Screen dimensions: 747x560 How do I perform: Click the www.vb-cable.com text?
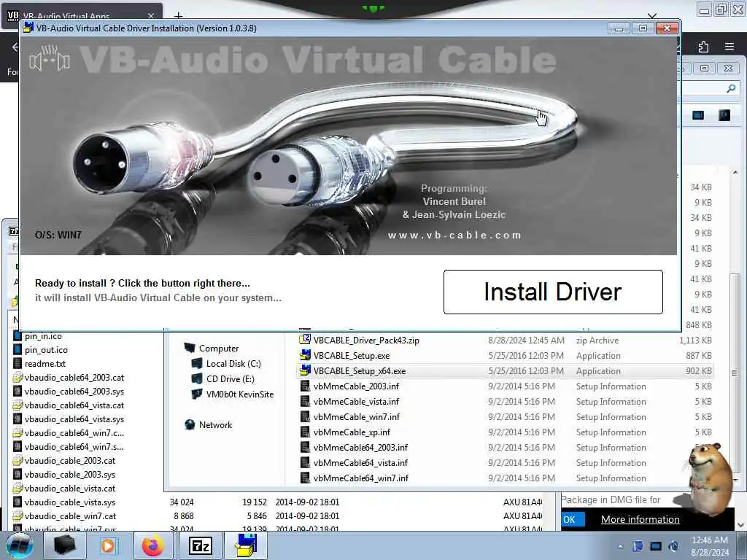[454, 236]
